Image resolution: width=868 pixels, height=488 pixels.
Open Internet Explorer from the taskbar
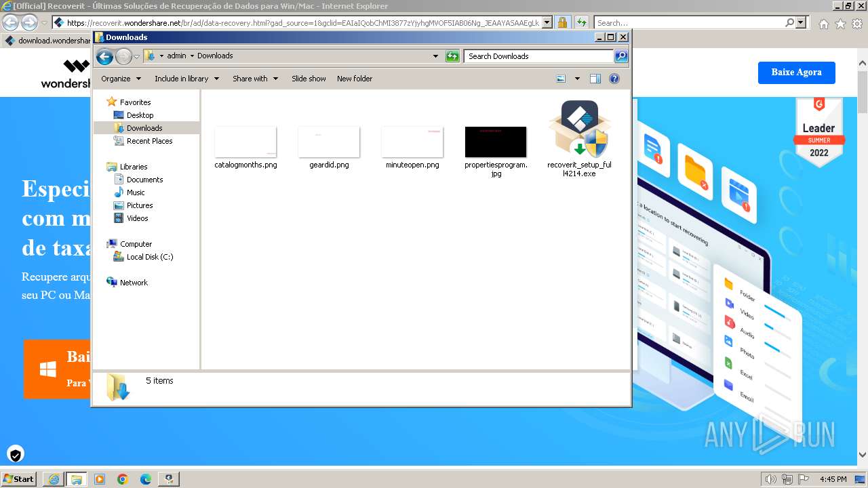(x=54, y=479)
